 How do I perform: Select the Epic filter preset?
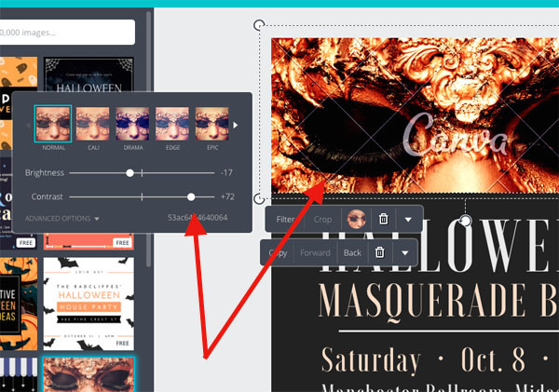[211, 125]
